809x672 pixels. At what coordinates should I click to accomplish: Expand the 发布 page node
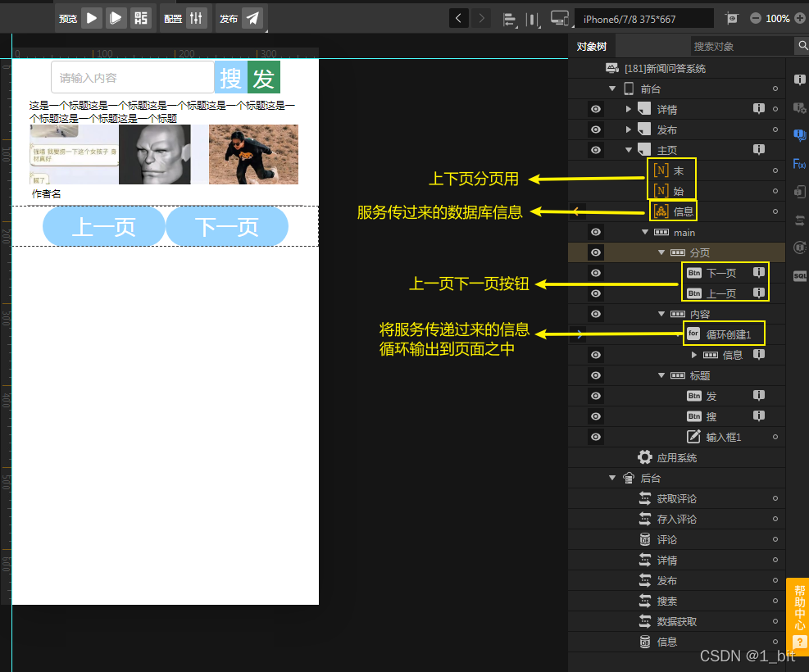[629, 129]
